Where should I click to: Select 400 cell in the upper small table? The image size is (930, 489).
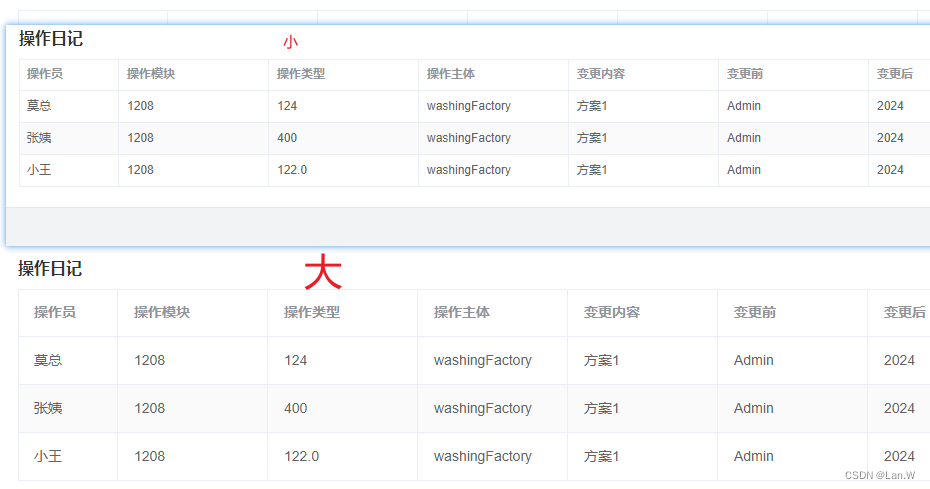coord(287,138)
